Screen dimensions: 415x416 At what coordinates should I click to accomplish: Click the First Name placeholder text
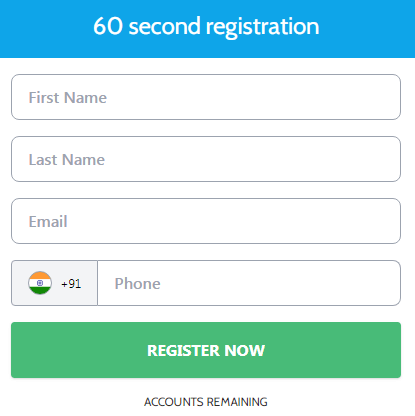(68, 98)
